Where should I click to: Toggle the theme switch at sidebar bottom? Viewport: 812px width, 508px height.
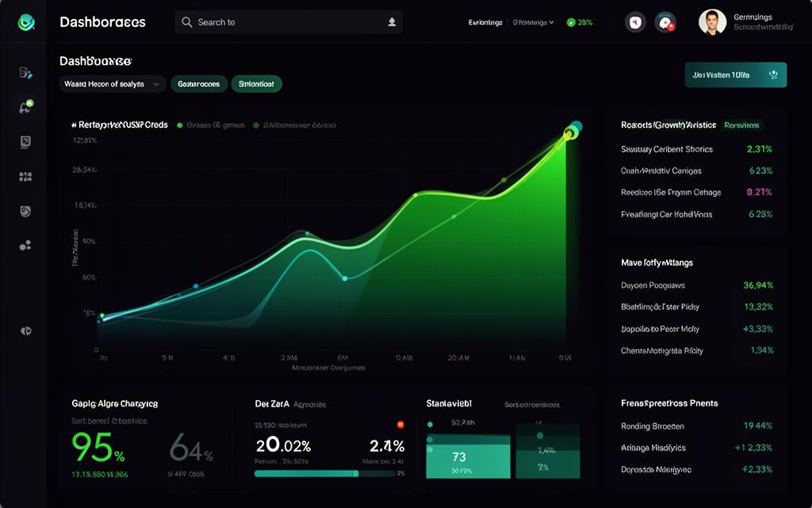pyautogui.click(x=26, y=329)
